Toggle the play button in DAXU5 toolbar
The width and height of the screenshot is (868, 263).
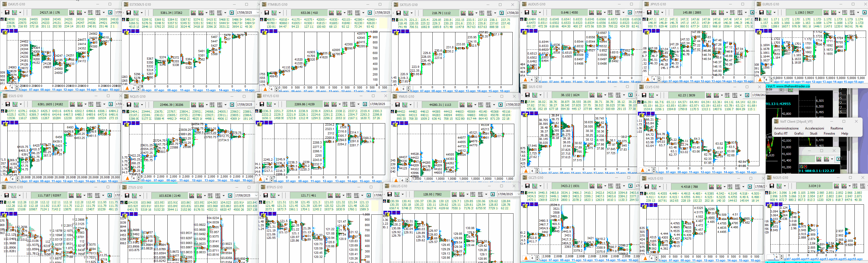click(x=110, y=12)
